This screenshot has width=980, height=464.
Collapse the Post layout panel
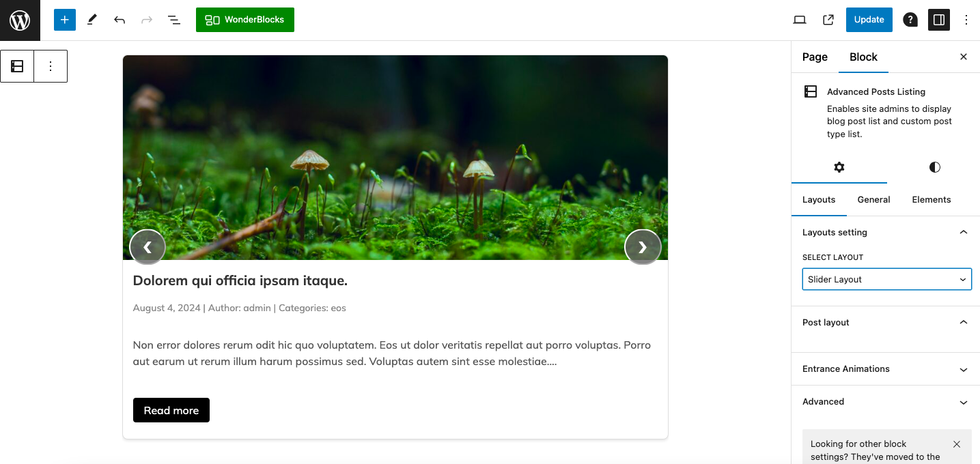pyautogui.click(x=886, y=323)
